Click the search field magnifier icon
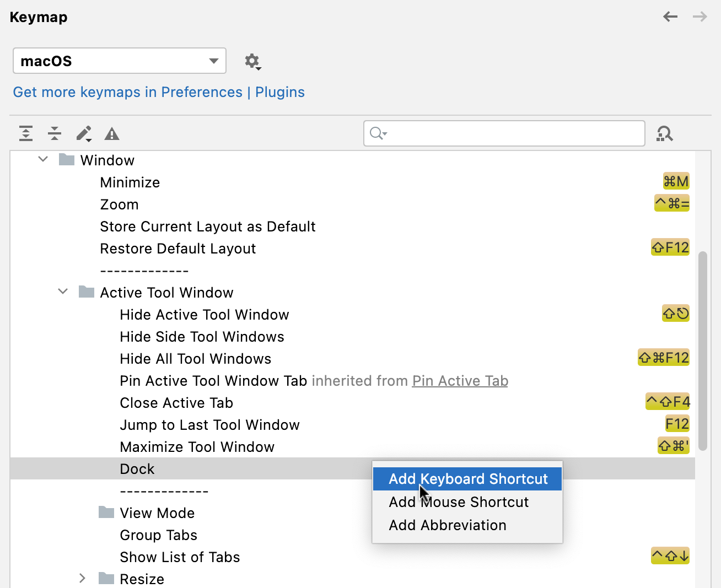Screen dimensions: 721x588 376,133
